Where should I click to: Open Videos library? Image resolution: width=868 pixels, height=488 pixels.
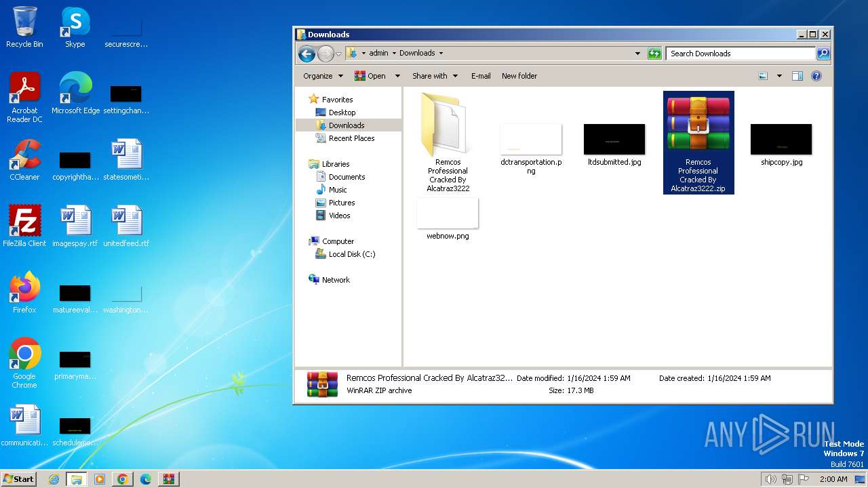[339, 216]
